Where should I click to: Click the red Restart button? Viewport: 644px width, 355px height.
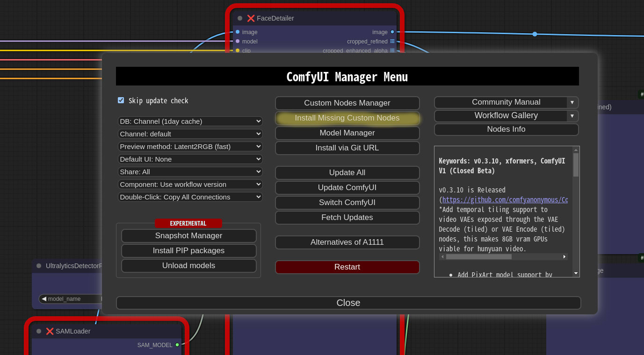click(x=347, y=267)
